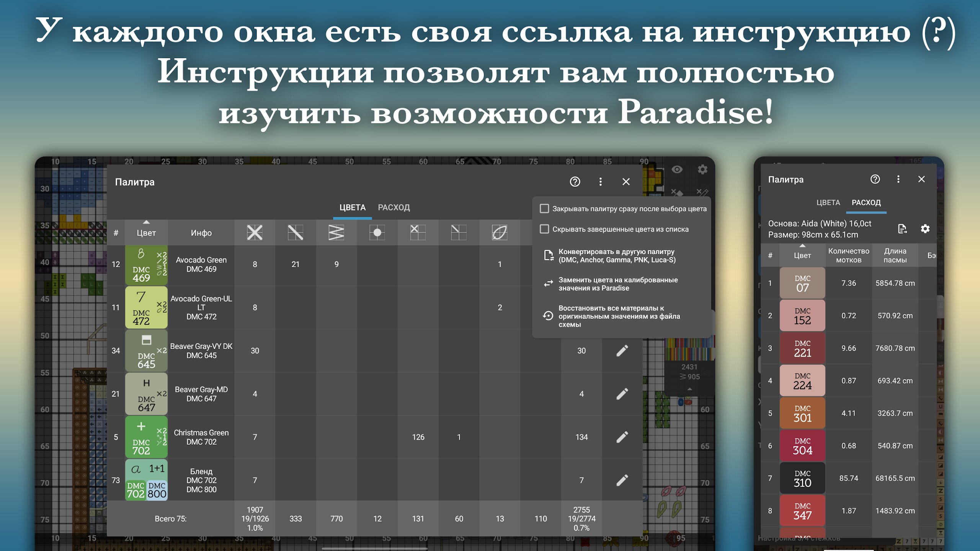980x551 pixels.
Task: Collapse the stitch counter panel arrow below 905
Action: pos(689,389)
